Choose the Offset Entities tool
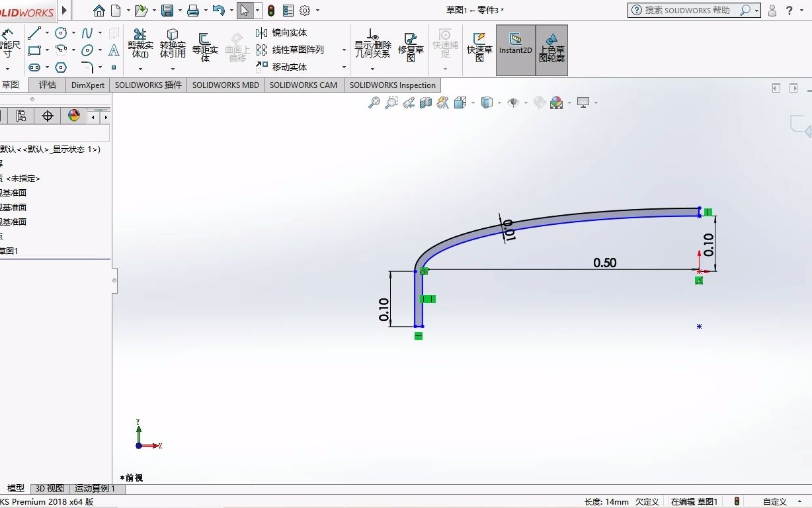 pyautogui.click(x=204, y=48)
